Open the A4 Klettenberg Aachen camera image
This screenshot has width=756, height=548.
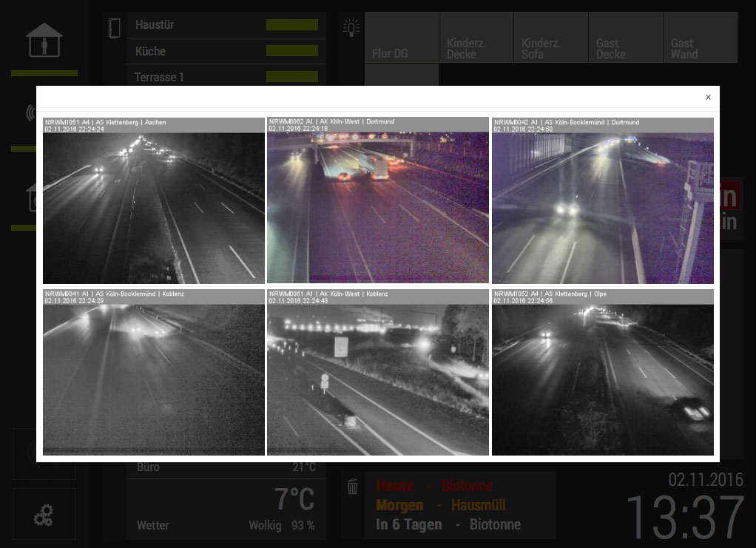(x=154, y=200)
